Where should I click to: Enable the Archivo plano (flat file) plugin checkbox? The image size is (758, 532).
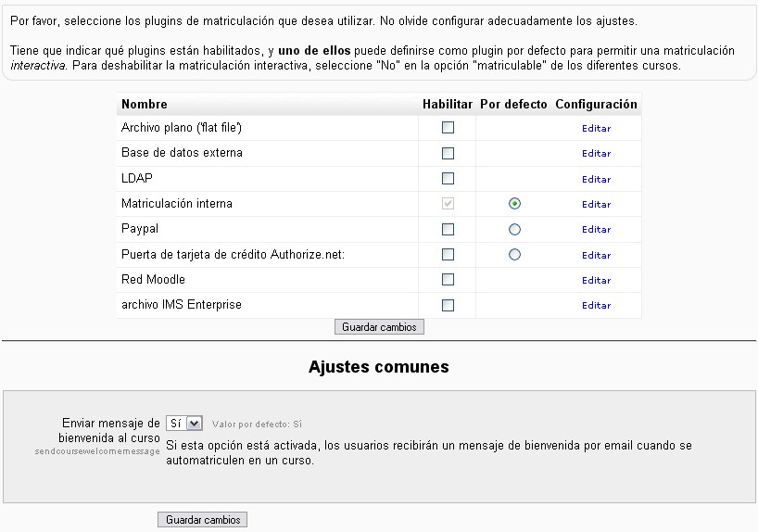click(448, 128)
